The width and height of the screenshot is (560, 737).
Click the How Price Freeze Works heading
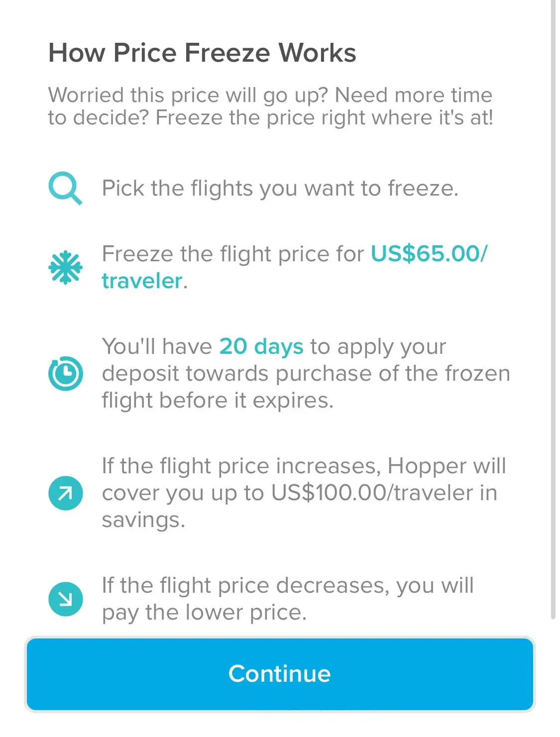[x=202, y=53]
